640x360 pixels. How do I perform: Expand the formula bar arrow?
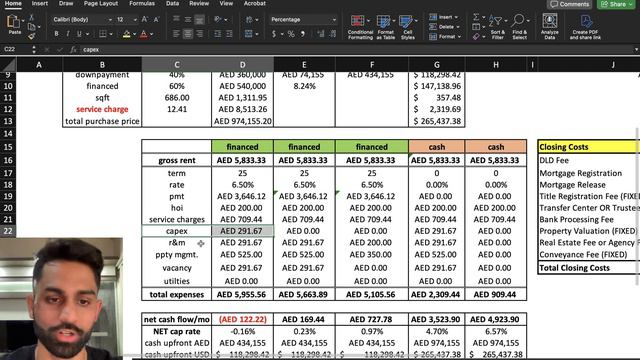(636, 49)
